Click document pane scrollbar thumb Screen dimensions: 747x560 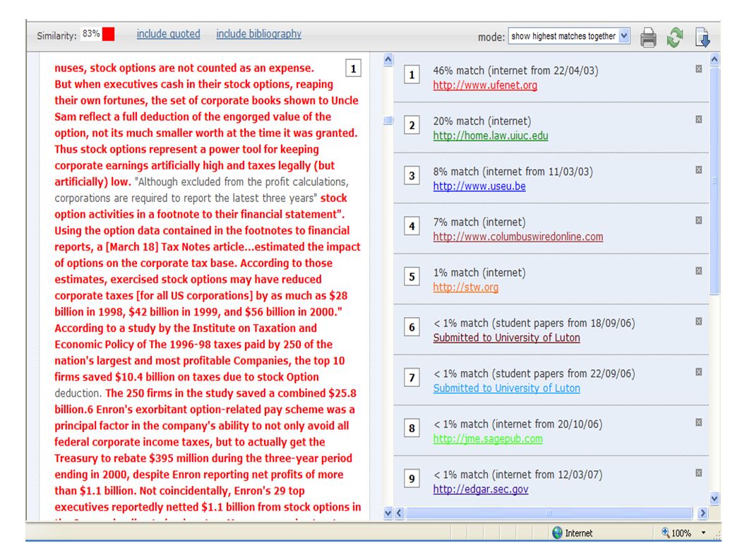pos(388,120)
